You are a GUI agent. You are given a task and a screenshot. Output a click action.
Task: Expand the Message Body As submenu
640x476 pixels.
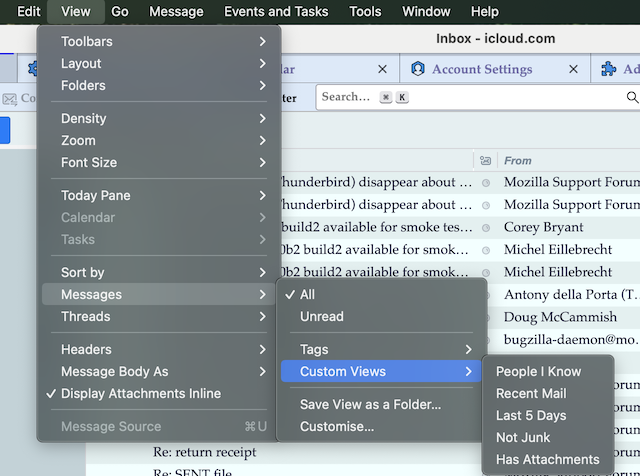(159, 371)
